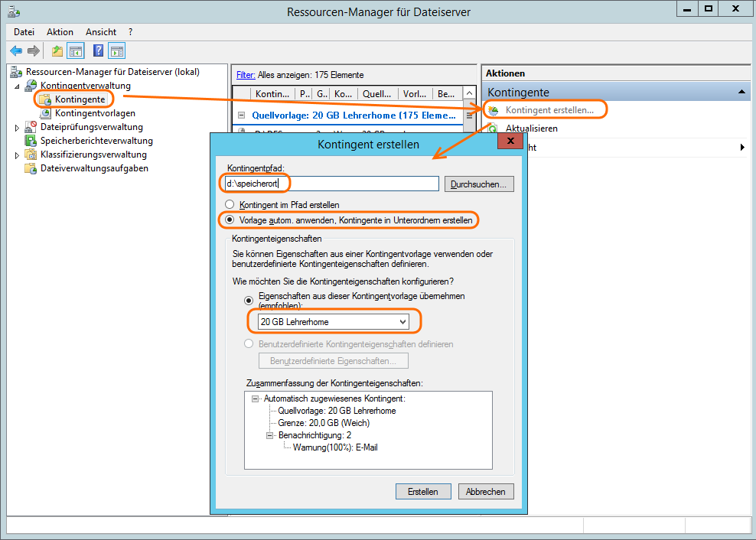Viewport: 756px width, 540px height.
Task: Expand the Dateiprüfungsverwaltung tree node
Action: click(x=18, y=128)
